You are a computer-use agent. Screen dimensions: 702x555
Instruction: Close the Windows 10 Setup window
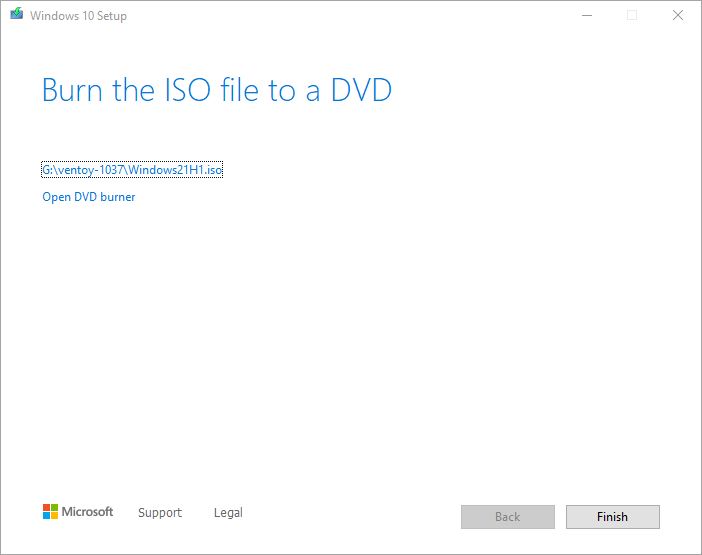678,15
